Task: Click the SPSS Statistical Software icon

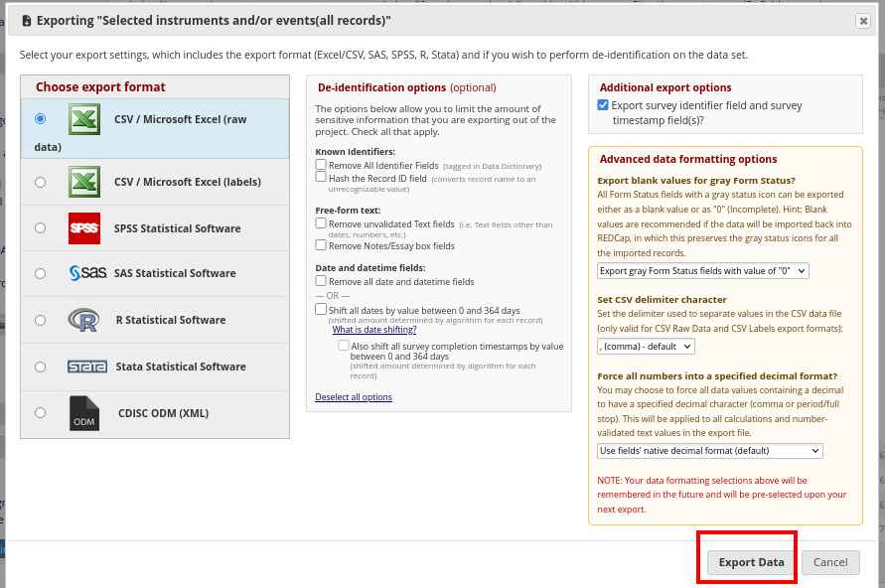Action: (84, 227)
